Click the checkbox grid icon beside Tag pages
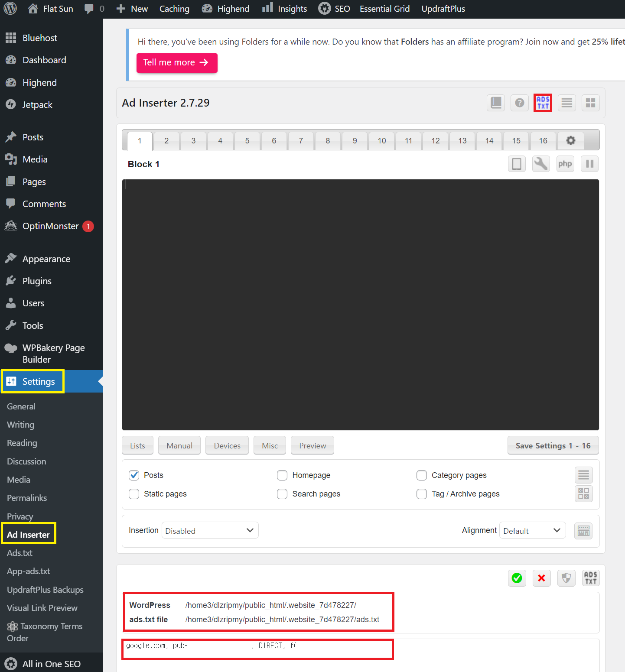 point(584,493)
